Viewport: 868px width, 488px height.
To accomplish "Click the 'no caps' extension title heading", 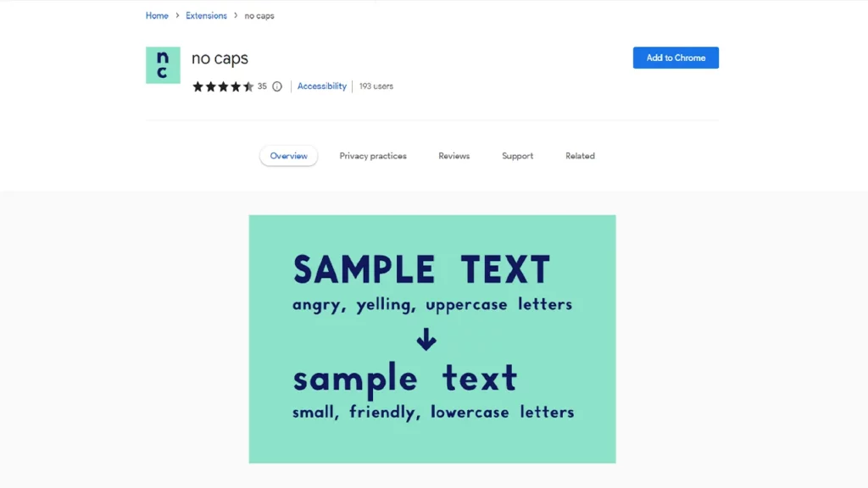I will point(220,58).
